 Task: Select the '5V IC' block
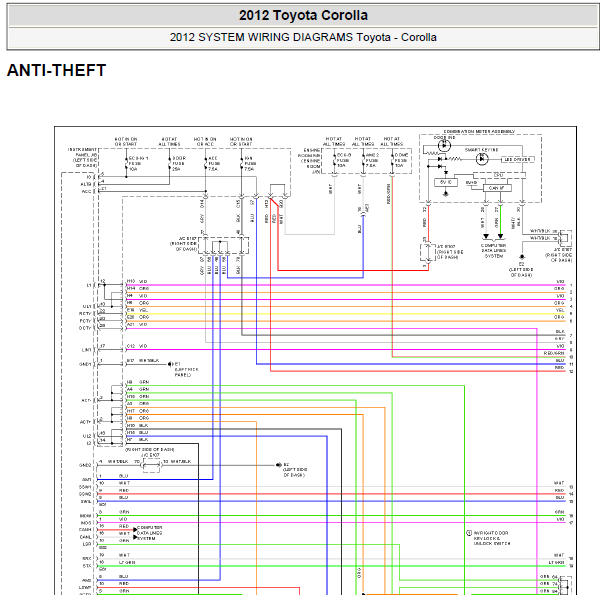(446, 183)
